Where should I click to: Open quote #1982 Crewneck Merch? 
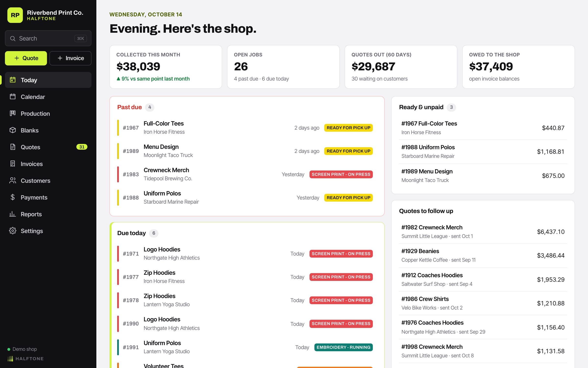click(x=483, y=232)
